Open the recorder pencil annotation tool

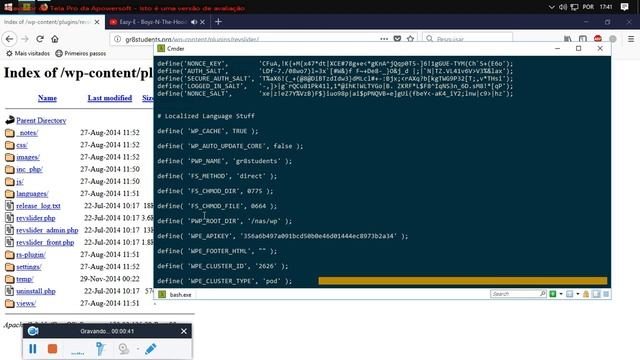click(151, 349)
